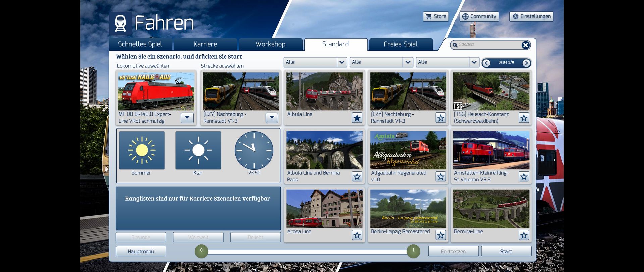Clear the search with the X icon
This screenshot has height=272, width=644.
526,45
